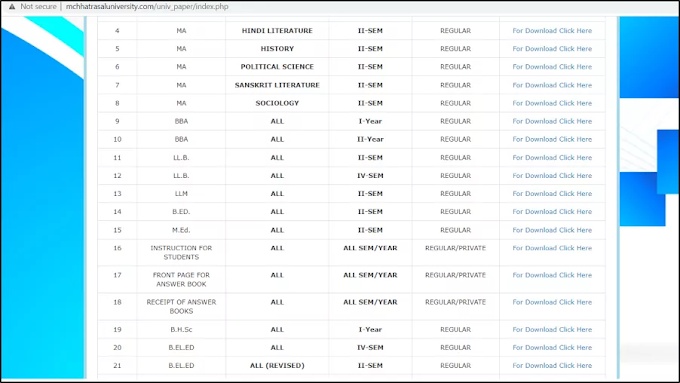This screenshot has height=383, width=680.
Task: Click the Not secure text label
Action: [x=38, y=7]
